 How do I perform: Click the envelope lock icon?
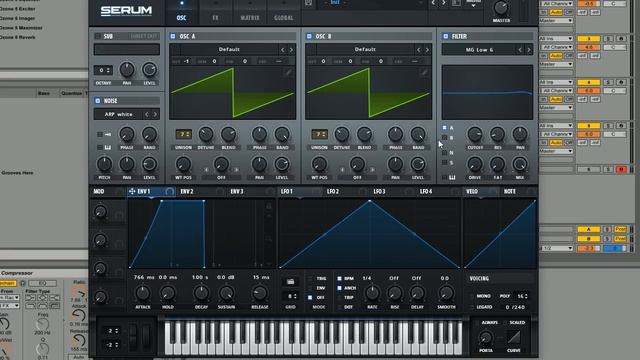click(269, 206)
